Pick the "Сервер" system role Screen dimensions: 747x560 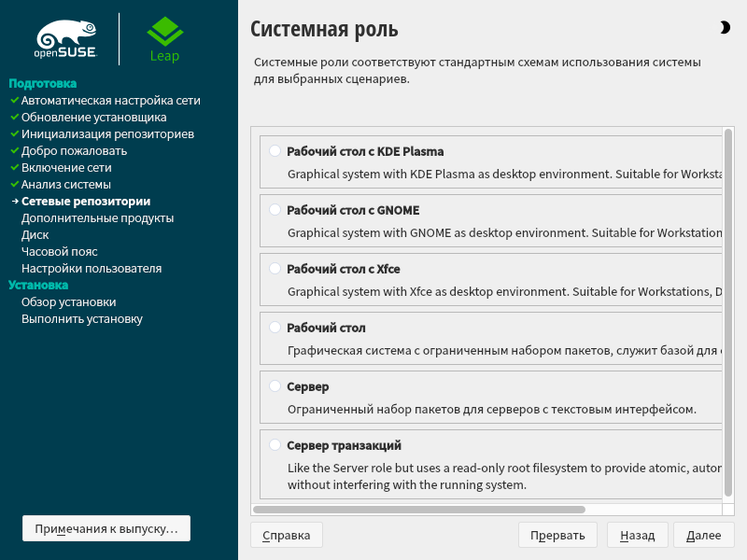coord(275,386)
